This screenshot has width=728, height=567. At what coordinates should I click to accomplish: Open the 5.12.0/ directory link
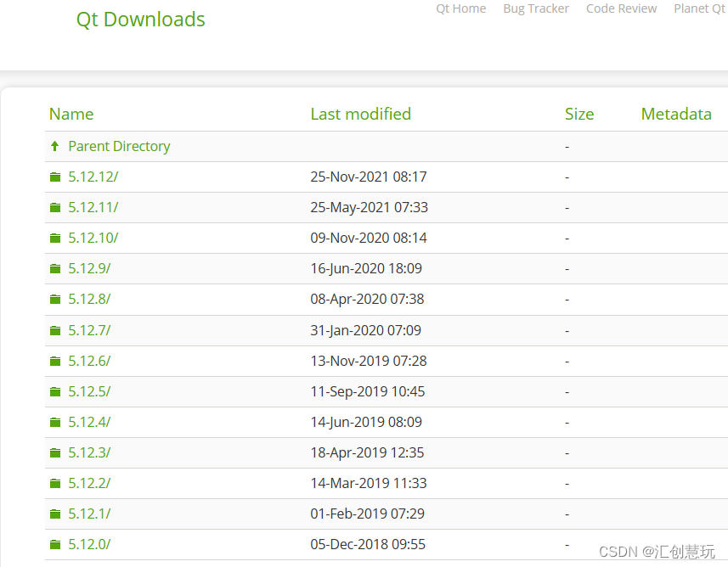tap(89, 544)
